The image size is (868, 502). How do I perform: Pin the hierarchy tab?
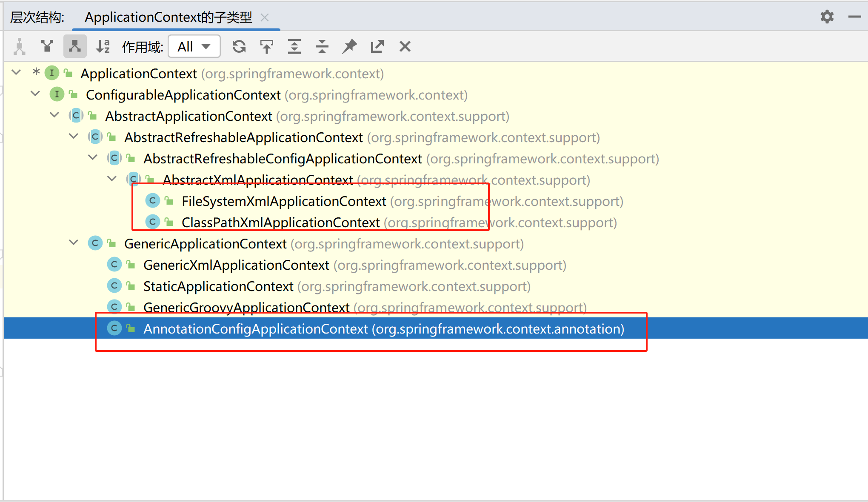point(350,46)
